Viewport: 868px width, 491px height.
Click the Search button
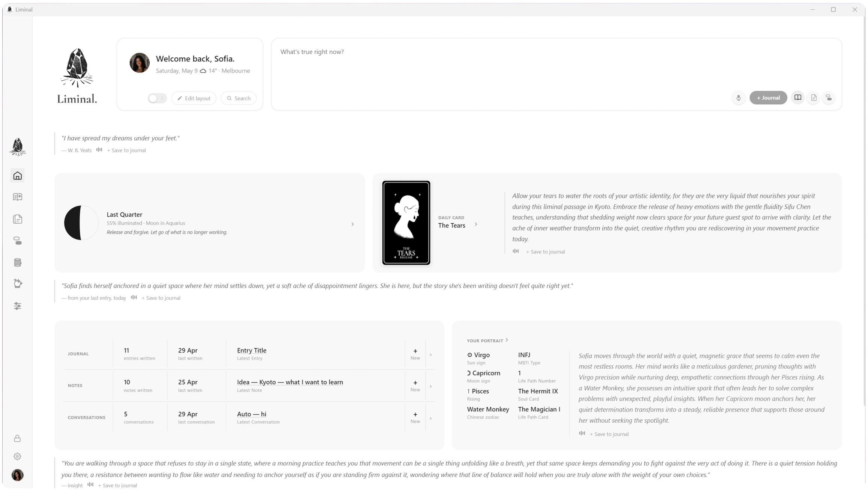tap(239, 98)
